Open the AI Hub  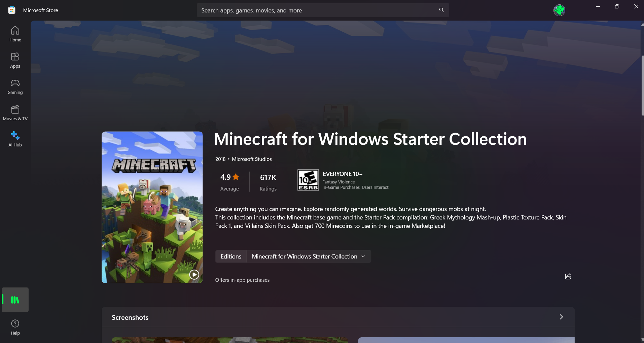click(x=15, y=139)
